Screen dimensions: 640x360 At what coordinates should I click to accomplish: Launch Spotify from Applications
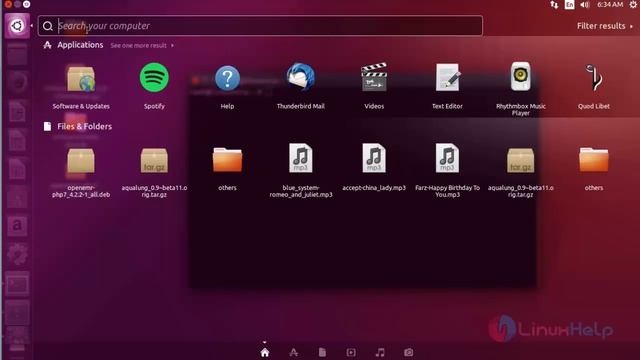click(x=154, y=78)
